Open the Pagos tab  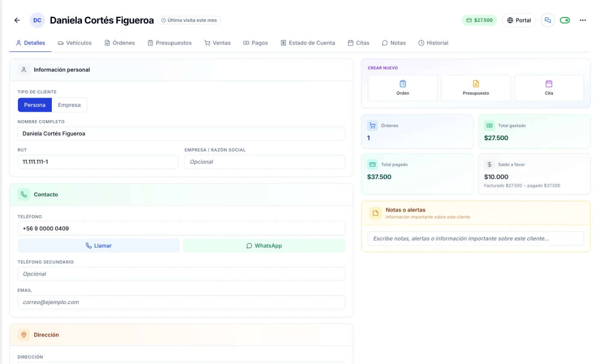click(x=255, y=43)
